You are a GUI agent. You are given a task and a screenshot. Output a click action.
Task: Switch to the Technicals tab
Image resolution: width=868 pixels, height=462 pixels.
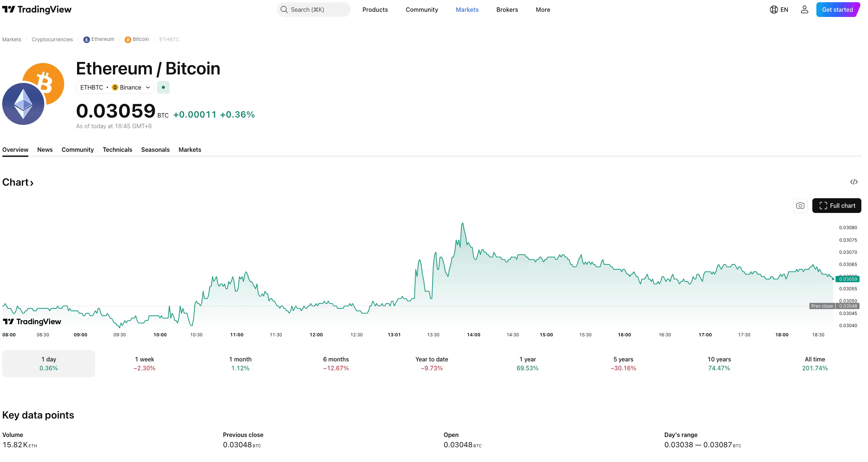(117, 150)
